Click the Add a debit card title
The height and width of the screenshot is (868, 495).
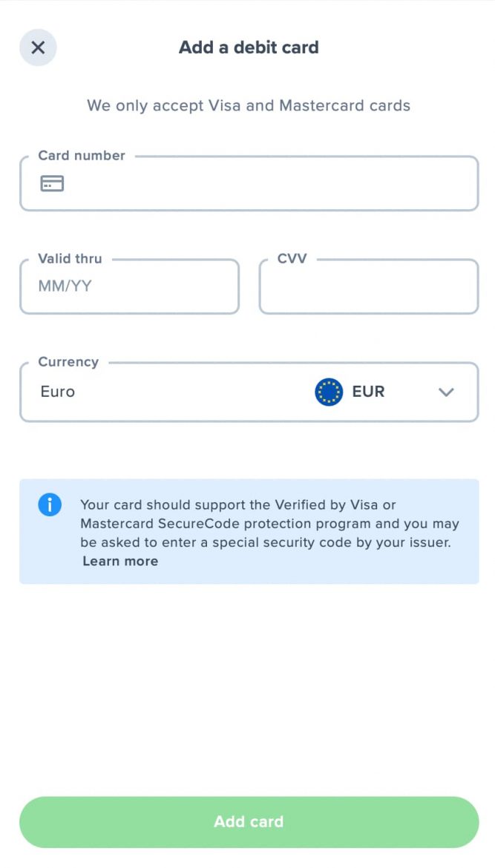tap(249, 47)
